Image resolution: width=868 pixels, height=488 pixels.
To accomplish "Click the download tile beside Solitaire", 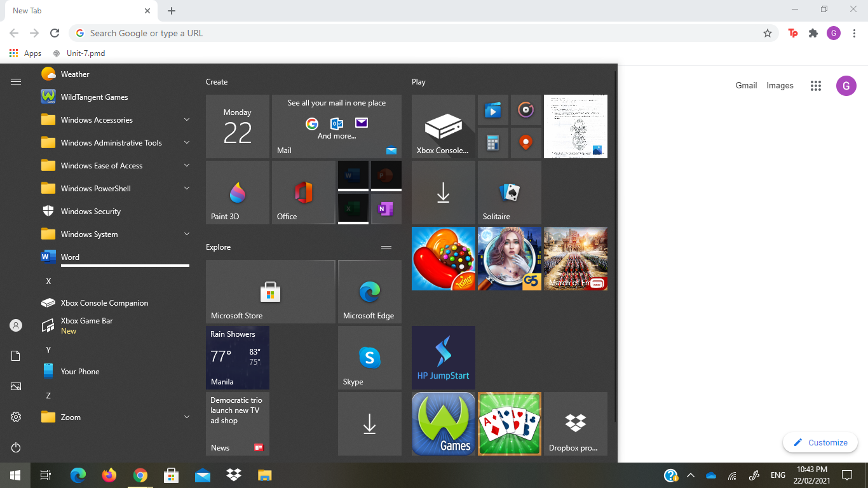I will click(x=444, y=193).
